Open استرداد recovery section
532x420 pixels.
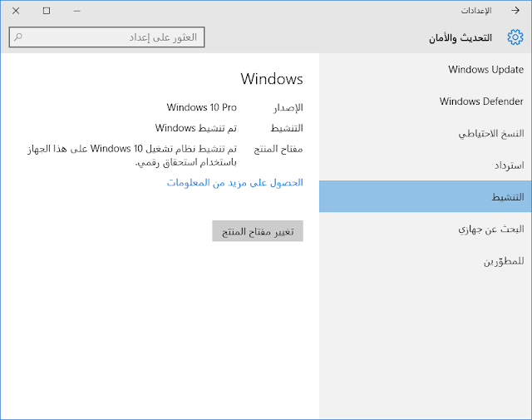click(x=426, y=165)
